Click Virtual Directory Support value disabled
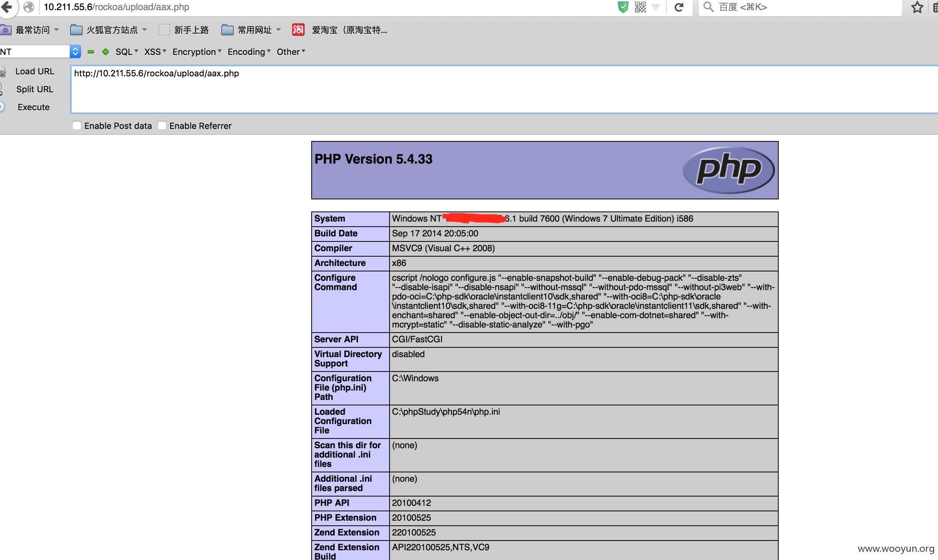 (x=408, y=354)
